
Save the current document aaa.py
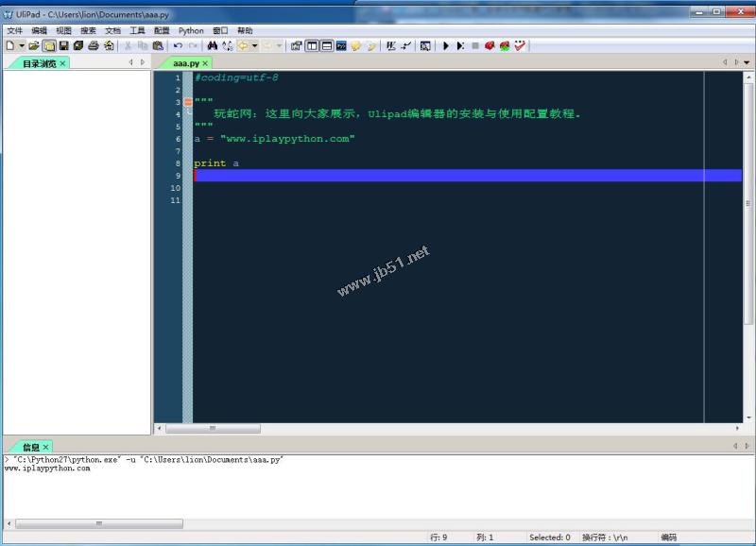(x=62, y=45)
